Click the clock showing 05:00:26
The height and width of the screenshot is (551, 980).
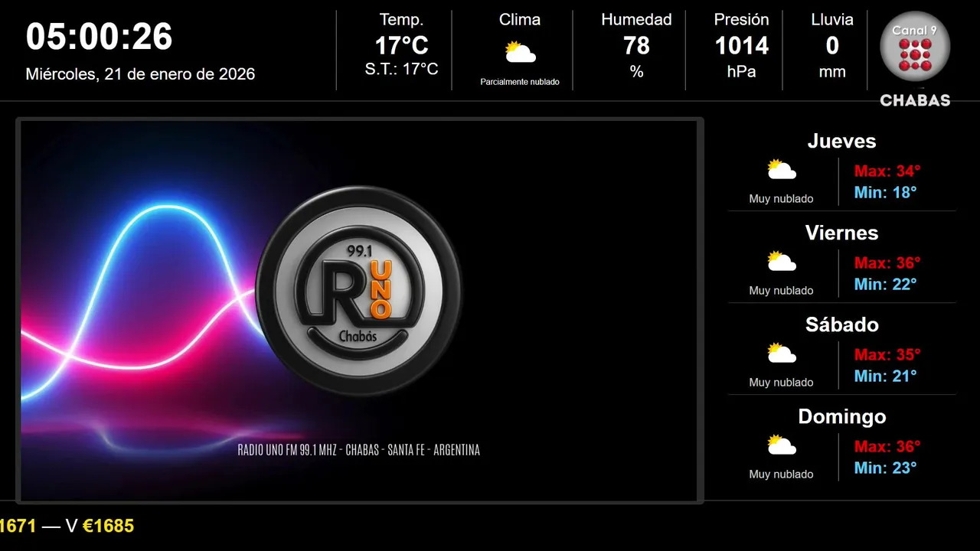[x=100, y=37]
